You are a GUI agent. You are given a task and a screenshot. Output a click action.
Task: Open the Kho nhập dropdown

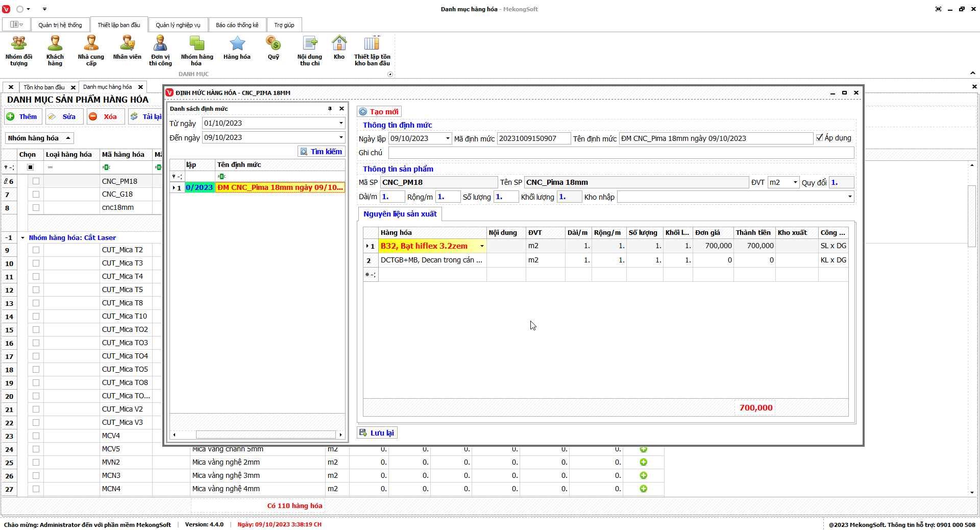coord(849,197)
